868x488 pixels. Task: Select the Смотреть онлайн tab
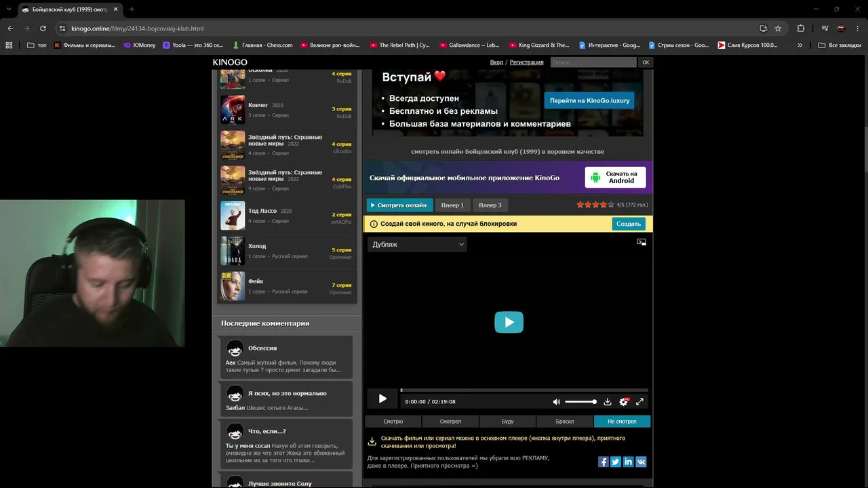(x=399, y=205)
